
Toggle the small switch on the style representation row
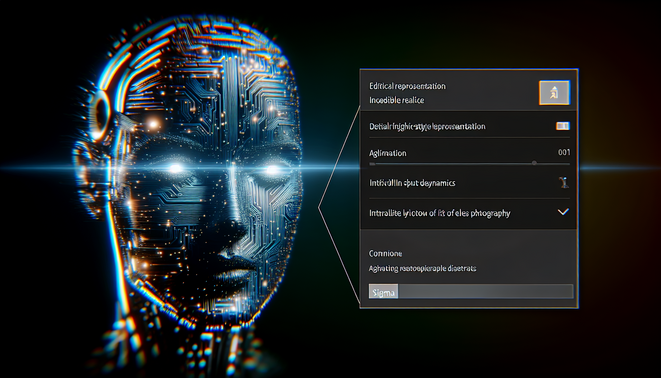tap(562, 126)
